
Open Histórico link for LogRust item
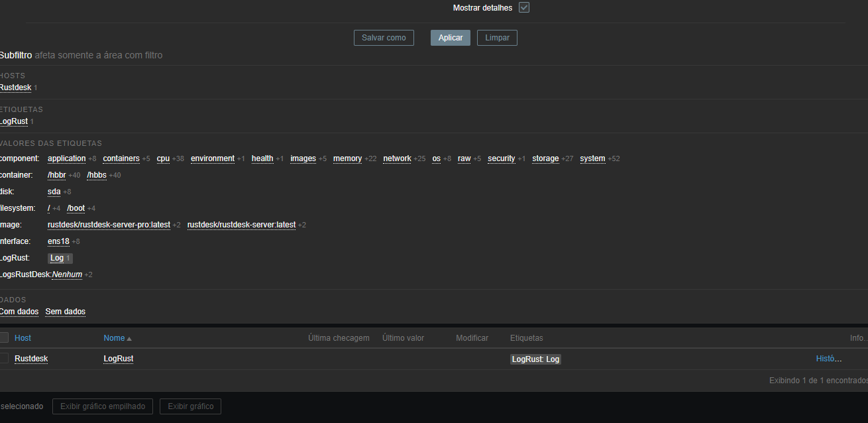click(829, 359)
